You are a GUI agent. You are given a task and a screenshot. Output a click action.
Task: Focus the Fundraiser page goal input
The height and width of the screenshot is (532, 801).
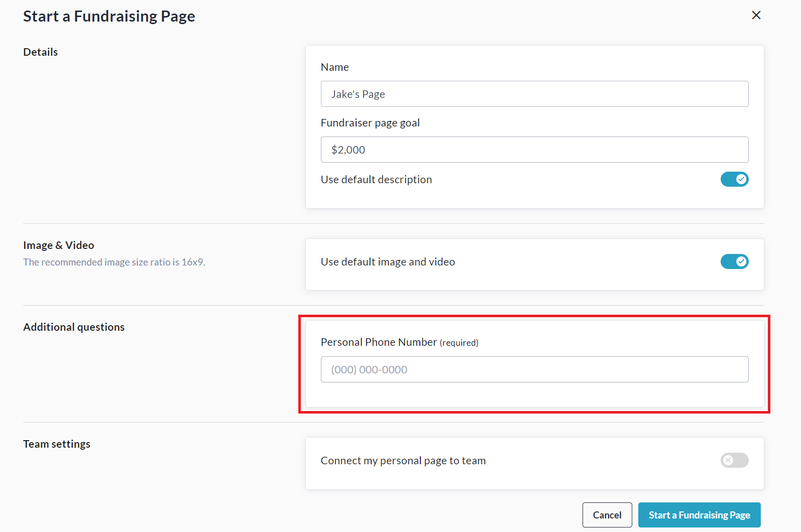click(x=534, y=150)
